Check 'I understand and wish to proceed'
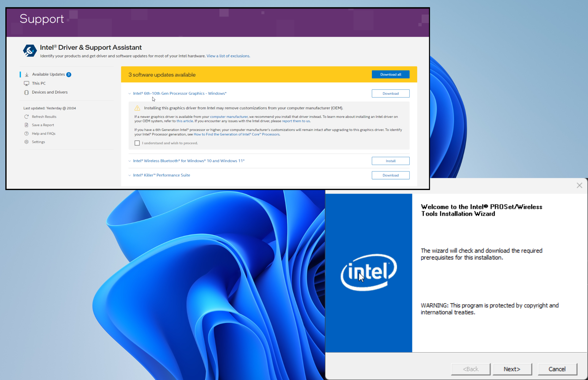 coord(137,143)
